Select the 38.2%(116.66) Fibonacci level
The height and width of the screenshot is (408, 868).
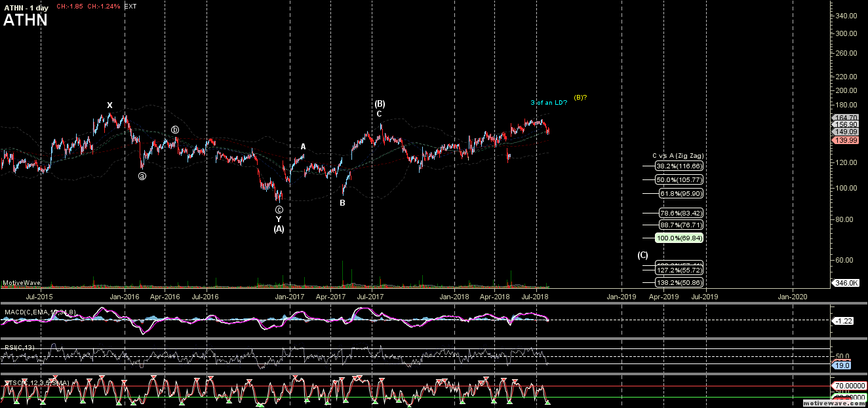(x=679, y=166)
